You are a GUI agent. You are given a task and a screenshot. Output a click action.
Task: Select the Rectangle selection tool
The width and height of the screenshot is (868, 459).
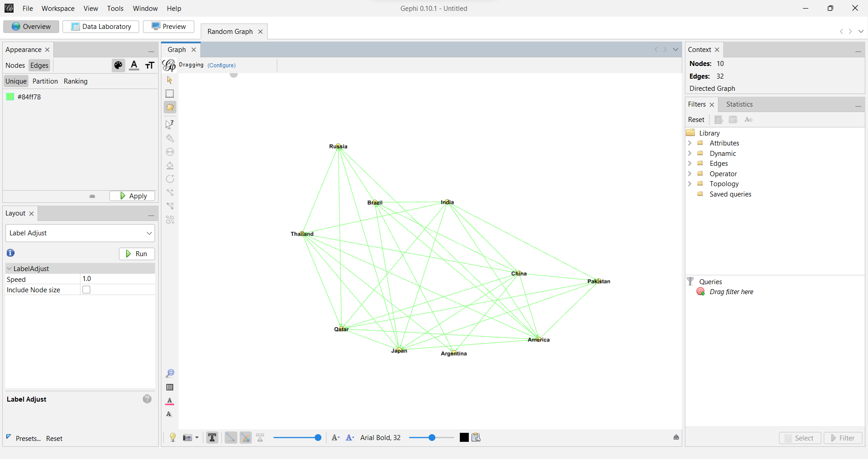coord(170,94)
